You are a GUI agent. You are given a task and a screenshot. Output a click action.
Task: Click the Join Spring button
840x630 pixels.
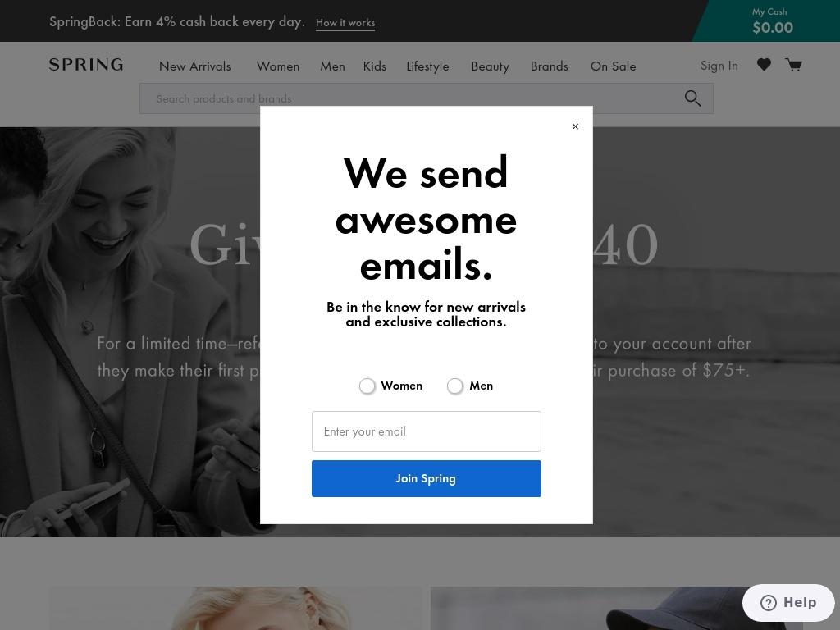pos(427,478)
